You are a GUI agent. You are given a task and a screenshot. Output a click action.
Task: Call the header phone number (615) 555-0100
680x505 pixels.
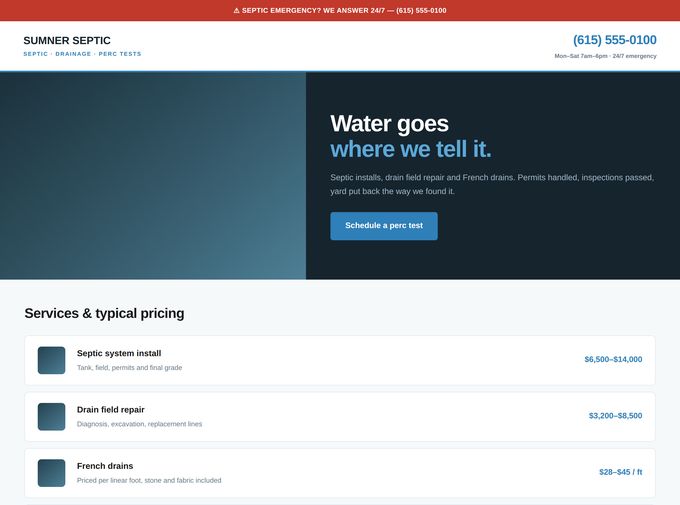(615, 40)
